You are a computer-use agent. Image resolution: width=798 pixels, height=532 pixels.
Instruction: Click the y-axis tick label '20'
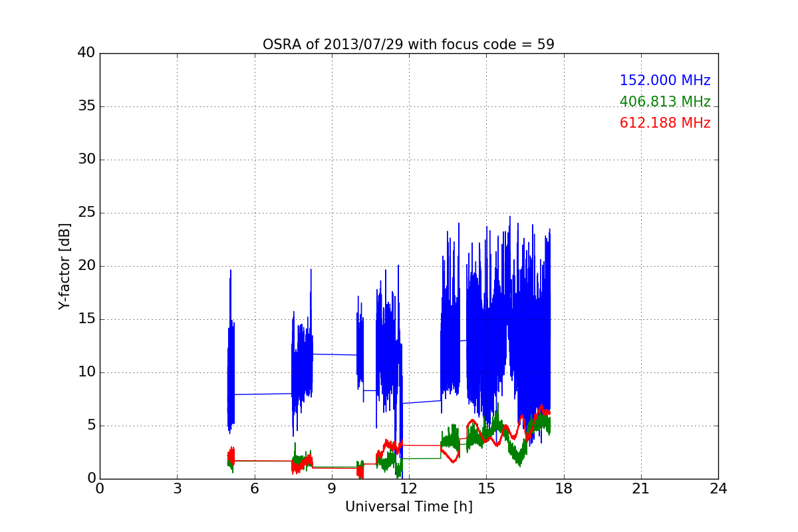86,266
